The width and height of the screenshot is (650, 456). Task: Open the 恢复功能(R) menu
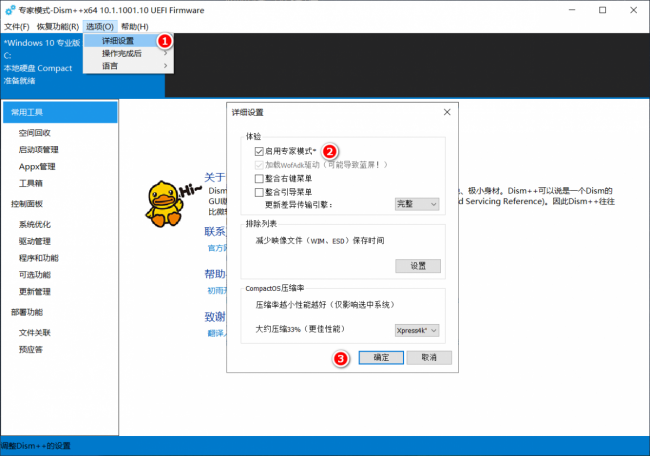58,27
